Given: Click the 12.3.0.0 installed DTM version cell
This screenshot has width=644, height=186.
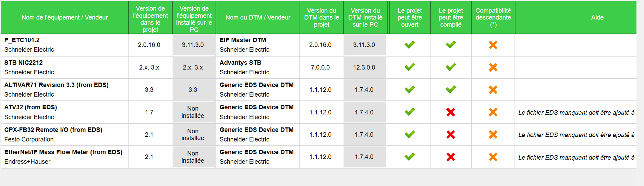Looking at the screenshot, I should pyautogui.click(x=364, y=67).
